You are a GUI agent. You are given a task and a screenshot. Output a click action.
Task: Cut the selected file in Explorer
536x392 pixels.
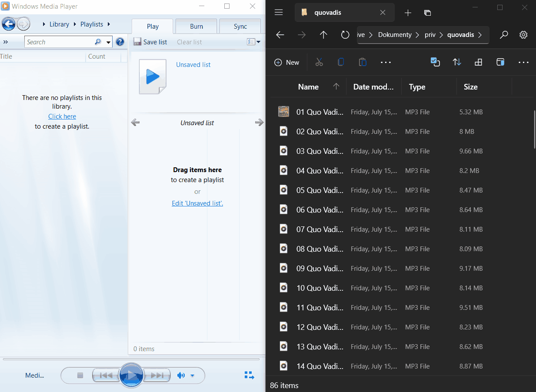319,62
